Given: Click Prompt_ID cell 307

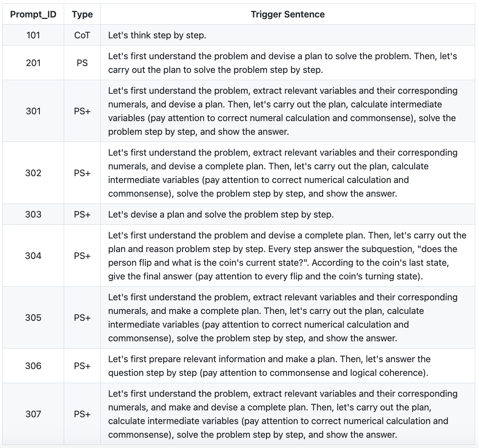Looking at the screenshot, I should tap(33, 414).
